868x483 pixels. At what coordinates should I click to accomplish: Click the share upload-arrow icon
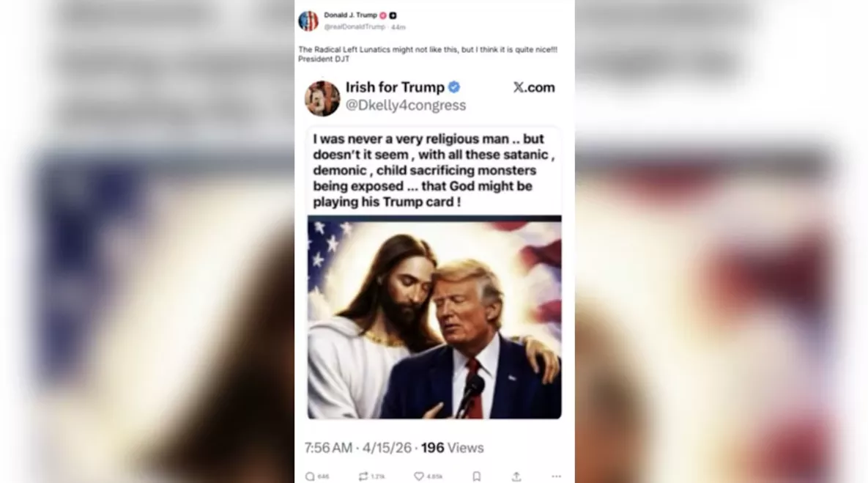(516, 476)
